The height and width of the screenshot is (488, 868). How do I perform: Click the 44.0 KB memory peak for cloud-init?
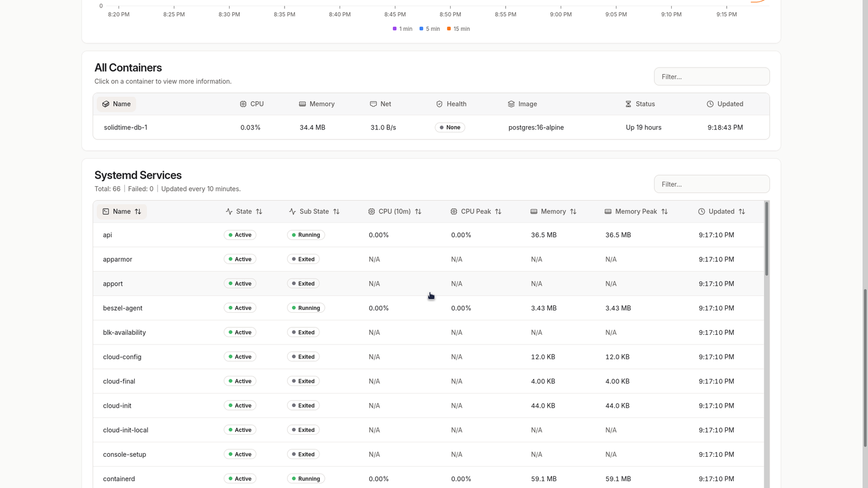click(x=617, y=405)
